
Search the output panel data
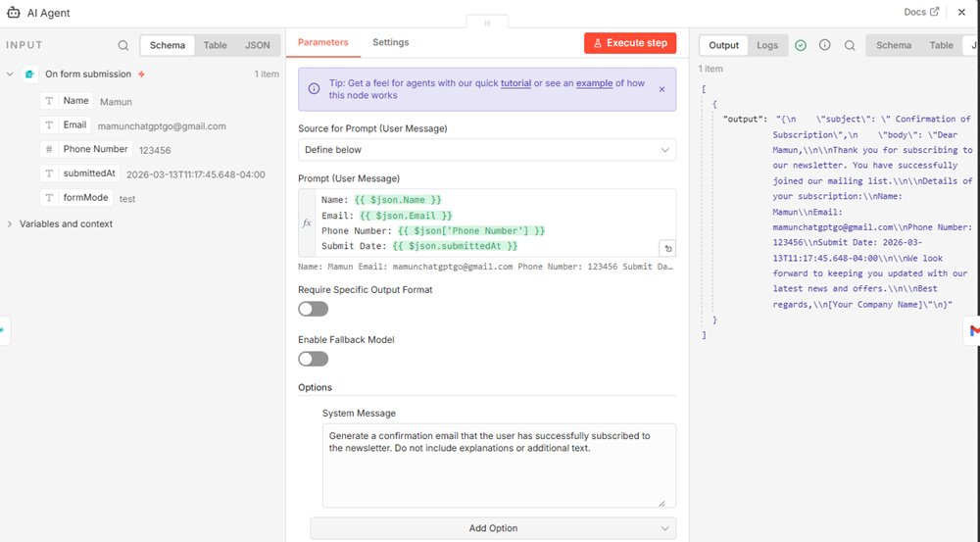click(x=850, y=45)
